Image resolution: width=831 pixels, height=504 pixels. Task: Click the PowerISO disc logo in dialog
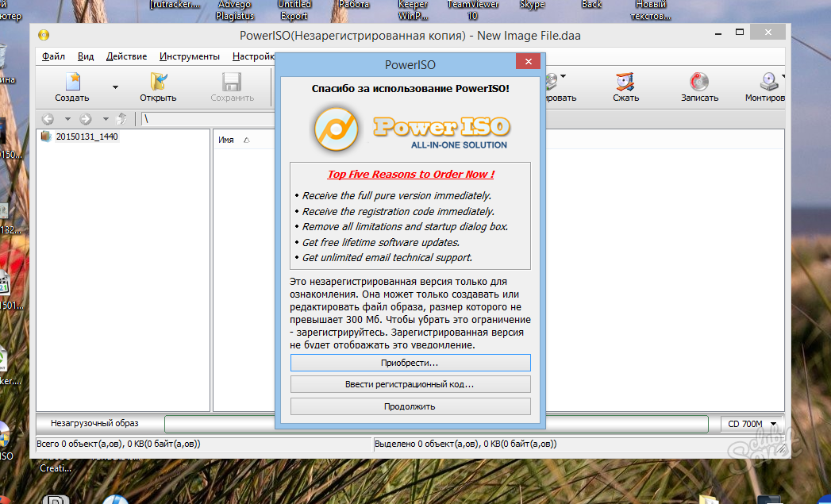[336, 129]
